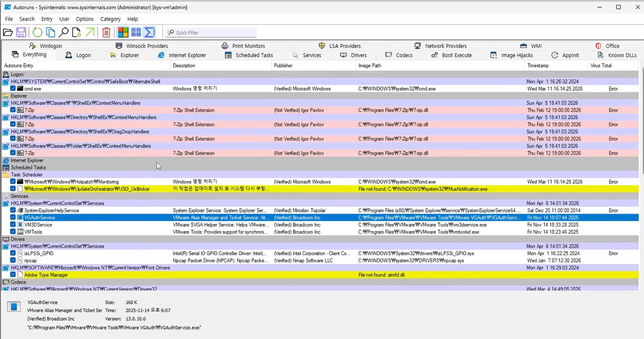
Task: Click the Task Scheduler folder icon
Action: (6, 175)
